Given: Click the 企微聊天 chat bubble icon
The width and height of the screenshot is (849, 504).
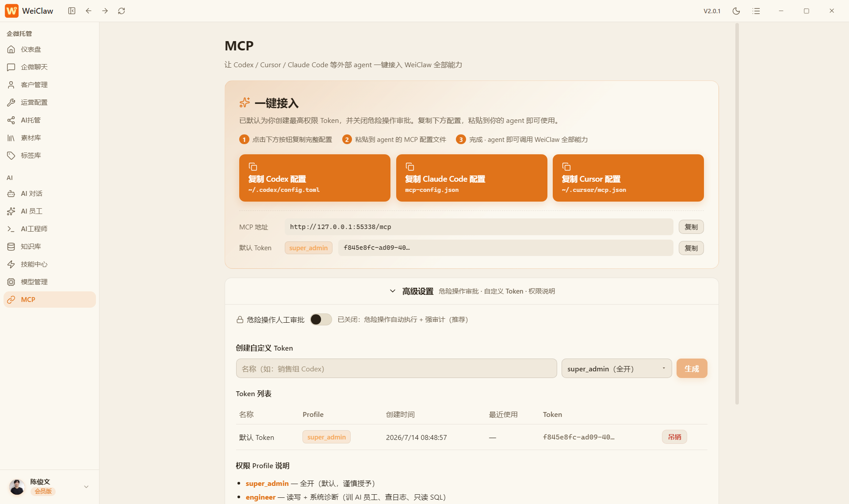Looking at the screenshot, I should tap(11, 67).
